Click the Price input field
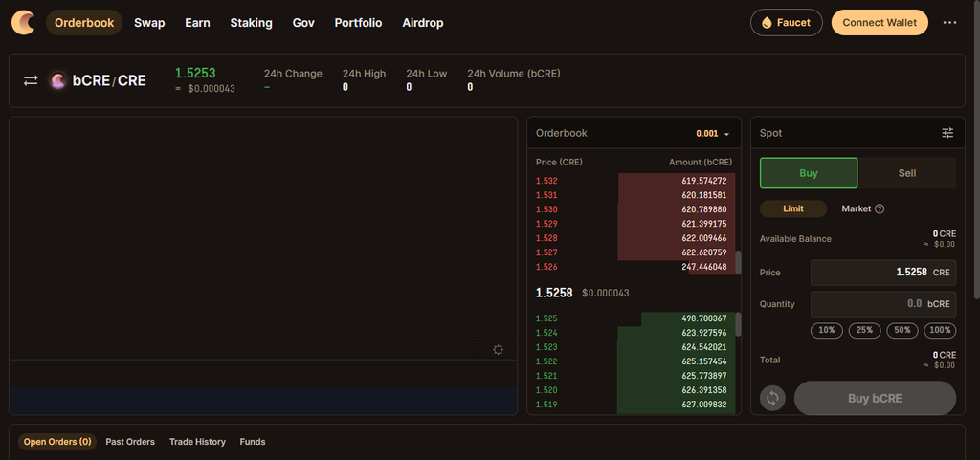Screen dimensions: 980x460 (x=883, y=273)
